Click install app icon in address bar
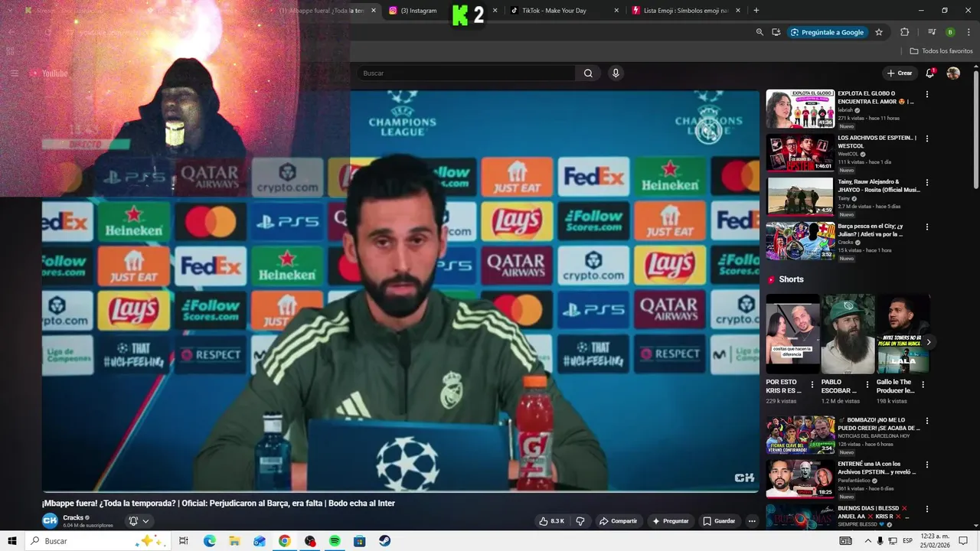980x551 pixels. click(x=776, y=32)
